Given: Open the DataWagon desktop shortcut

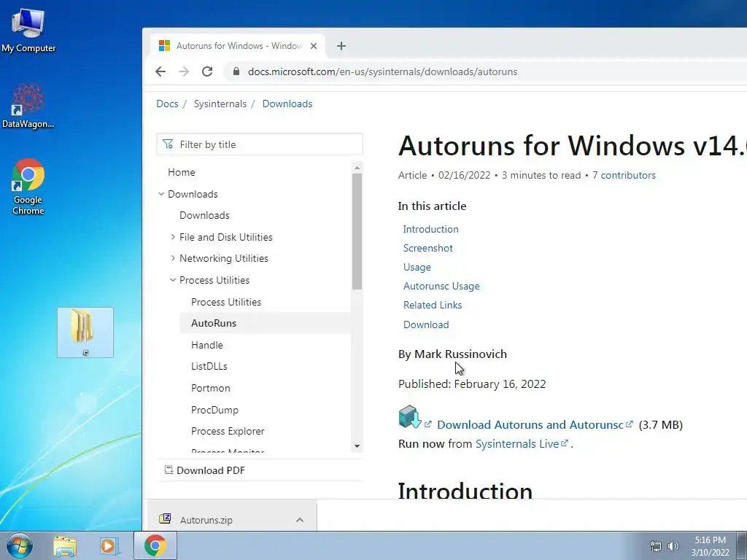Looking at the screenshot, I should point(28,106).
